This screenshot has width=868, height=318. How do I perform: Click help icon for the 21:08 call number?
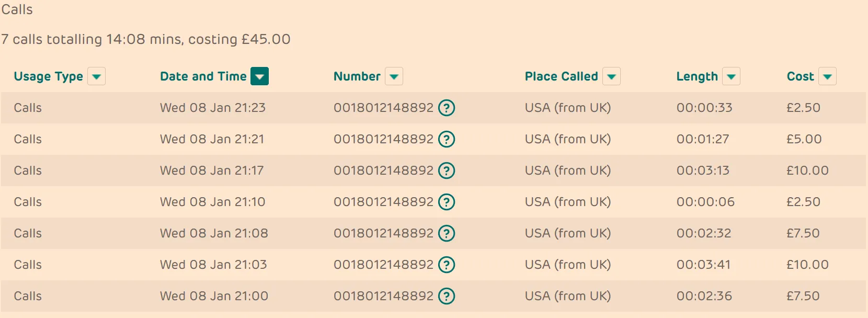pyautogui.click(x=446, y=233)
